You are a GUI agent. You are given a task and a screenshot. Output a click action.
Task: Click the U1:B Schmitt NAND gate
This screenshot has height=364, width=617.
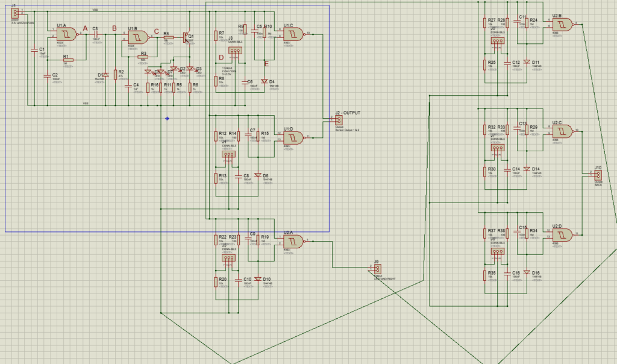click(136, 37)
